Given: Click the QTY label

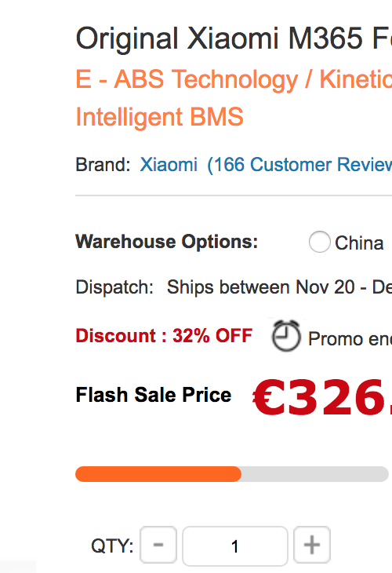Looking at the screenshot, I should coord(112,546).
